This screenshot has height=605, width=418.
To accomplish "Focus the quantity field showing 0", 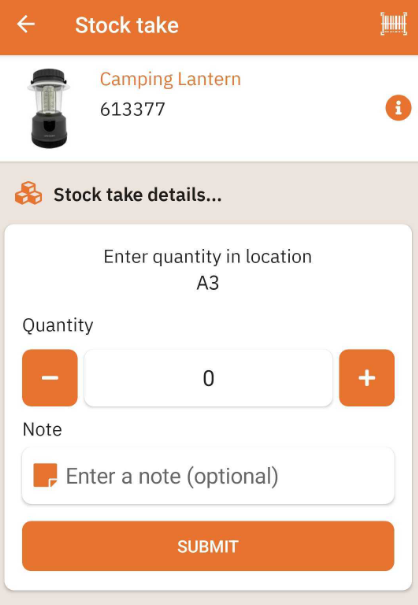I will (x=208, y=378).
